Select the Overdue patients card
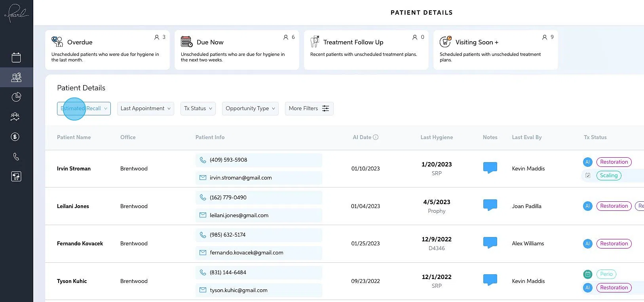 coord(107,50)
